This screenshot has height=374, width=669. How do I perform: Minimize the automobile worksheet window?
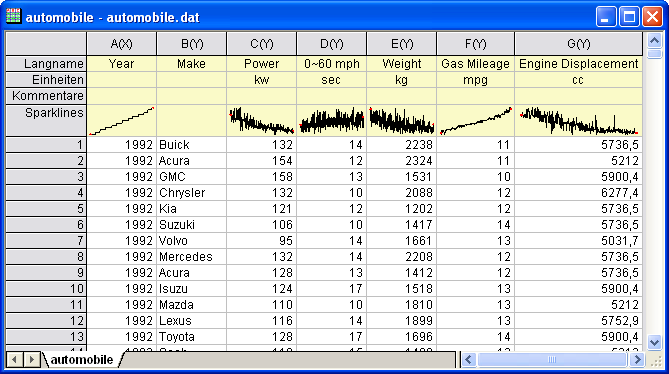coord(606,17)
